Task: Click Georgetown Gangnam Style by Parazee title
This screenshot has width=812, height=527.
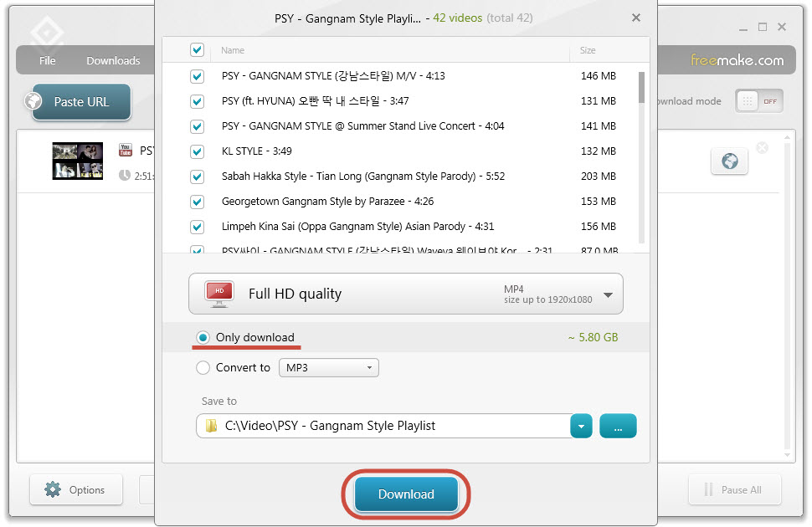Action: (x=328, y=202)
